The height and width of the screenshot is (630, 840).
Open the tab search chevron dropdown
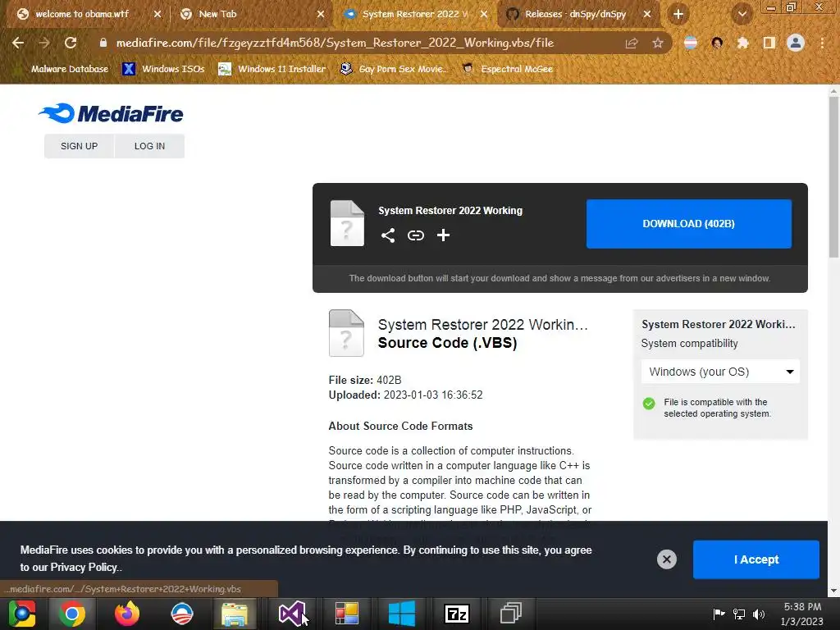(x=742, y=15)
